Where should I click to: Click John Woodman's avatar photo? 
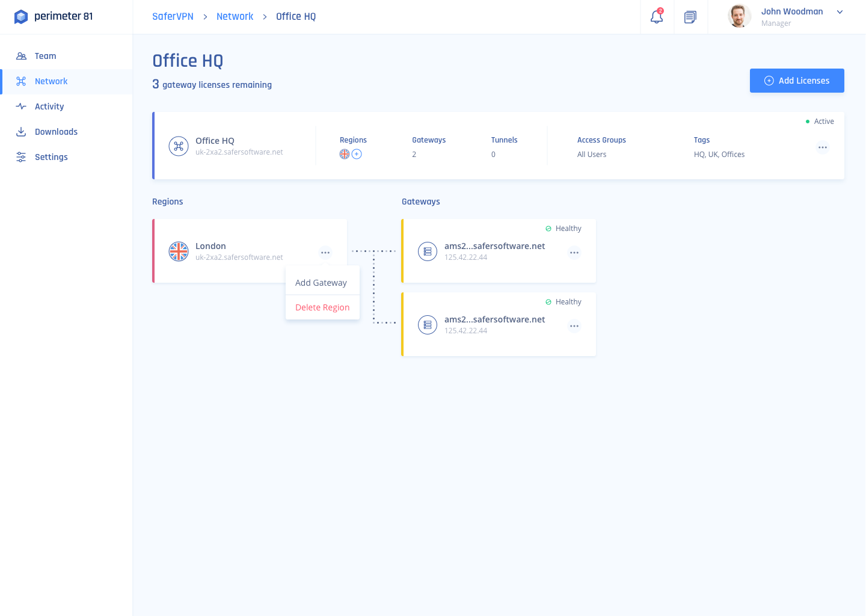[x=740, y=16]
